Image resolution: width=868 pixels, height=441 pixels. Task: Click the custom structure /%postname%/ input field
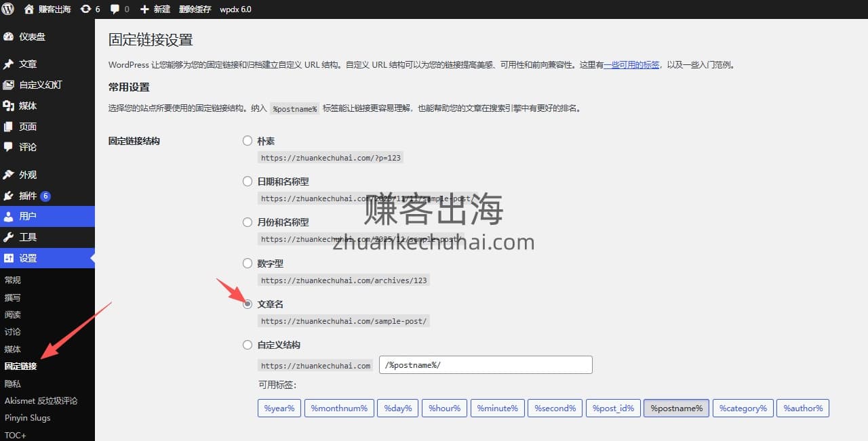click(486, 365)
